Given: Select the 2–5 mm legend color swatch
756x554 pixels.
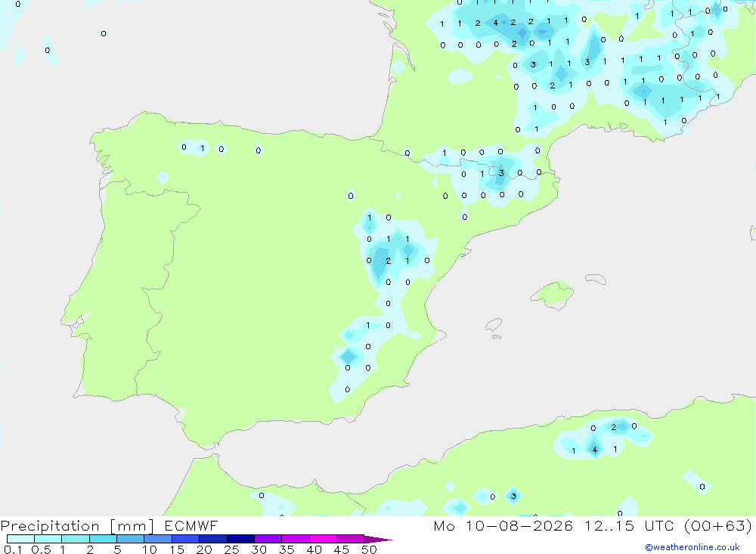Looking at the screenshot, I should click(103, 539).
